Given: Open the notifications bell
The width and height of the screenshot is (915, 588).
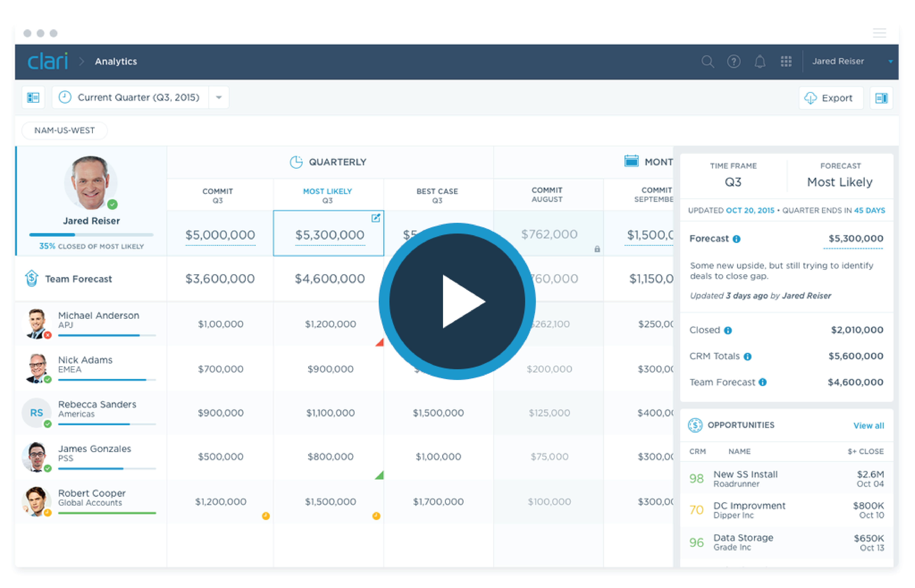Looking at the screenshot, I should coord(760,62).
